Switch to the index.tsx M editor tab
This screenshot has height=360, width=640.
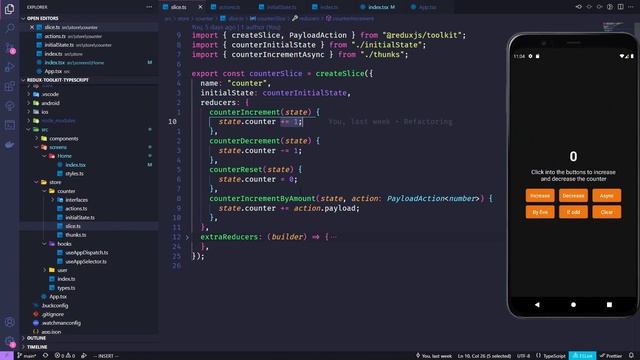tap(378, 7)
